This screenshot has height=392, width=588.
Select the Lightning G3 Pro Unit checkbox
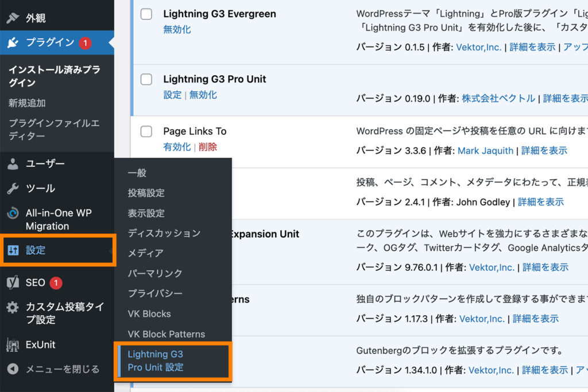click(146, 79)
